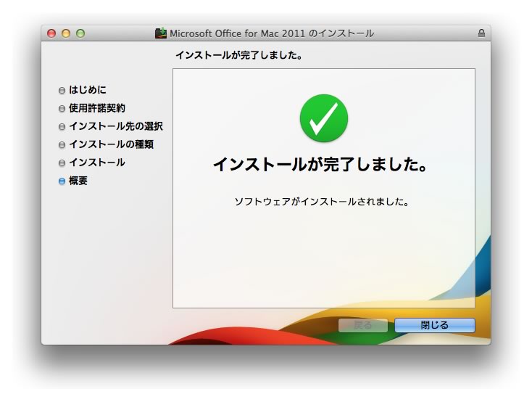Click the bullet beside インストール先の選択

[x=62, y=127]
